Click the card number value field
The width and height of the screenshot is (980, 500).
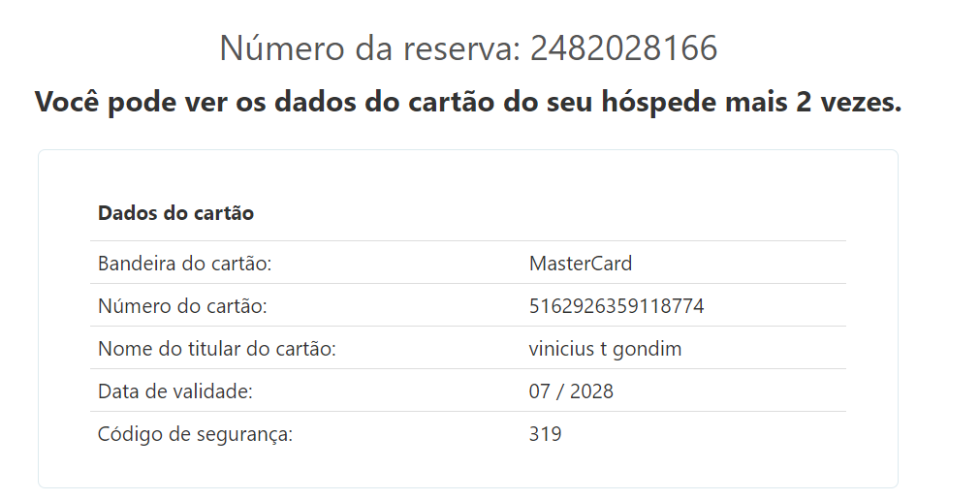616,306
